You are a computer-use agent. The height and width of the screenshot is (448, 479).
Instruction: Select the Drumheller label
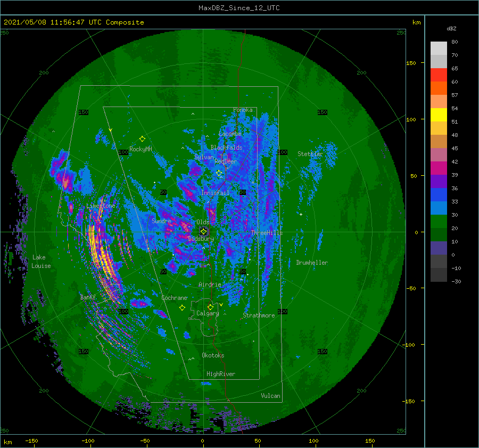pyautogui.click(x=312, y=263)
